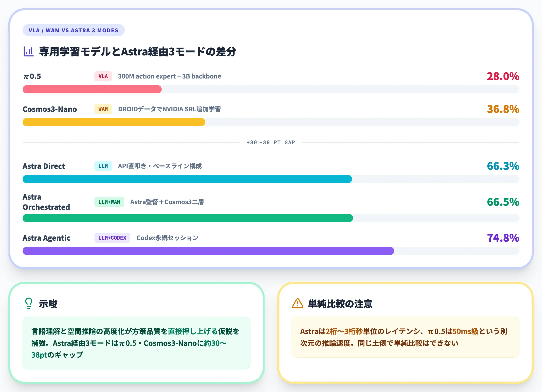
Task: Click the DROIDデータでNVIDIA SRL追加学習 description
Action: [169, 109]
